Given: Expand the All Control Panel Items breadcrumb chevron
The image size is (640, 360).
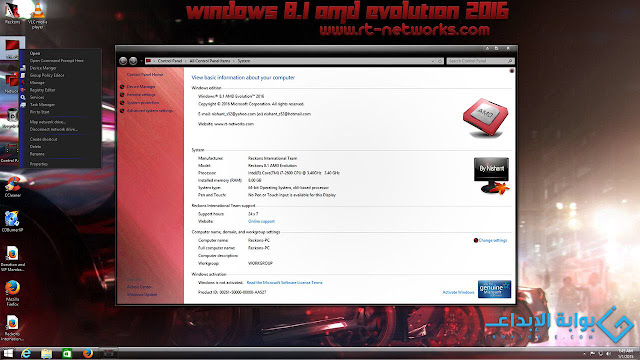Looking at the screenshot, I should [234, 61].
